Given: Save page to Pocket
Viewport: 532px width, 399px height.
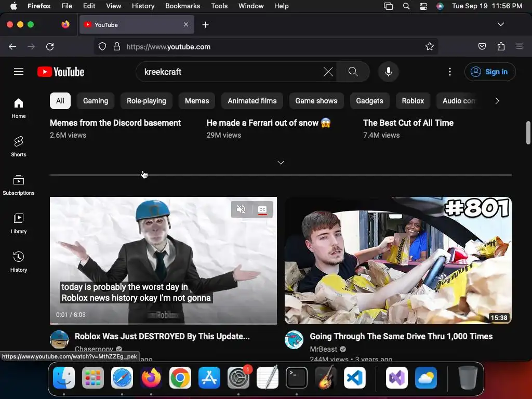Looking at the screenshot, I should click(x=482, y=46).
